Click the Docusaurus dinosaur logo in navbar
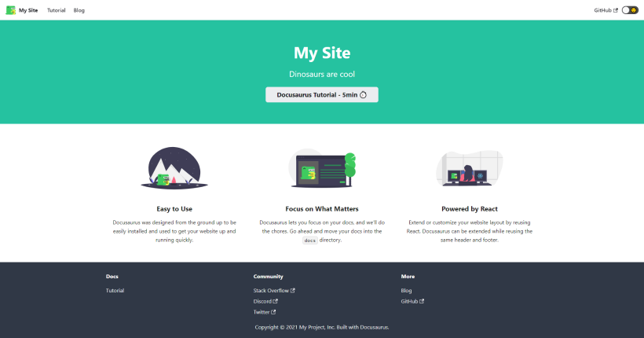Viewport: 644px width, 338px height. click(x=10, y=10)
